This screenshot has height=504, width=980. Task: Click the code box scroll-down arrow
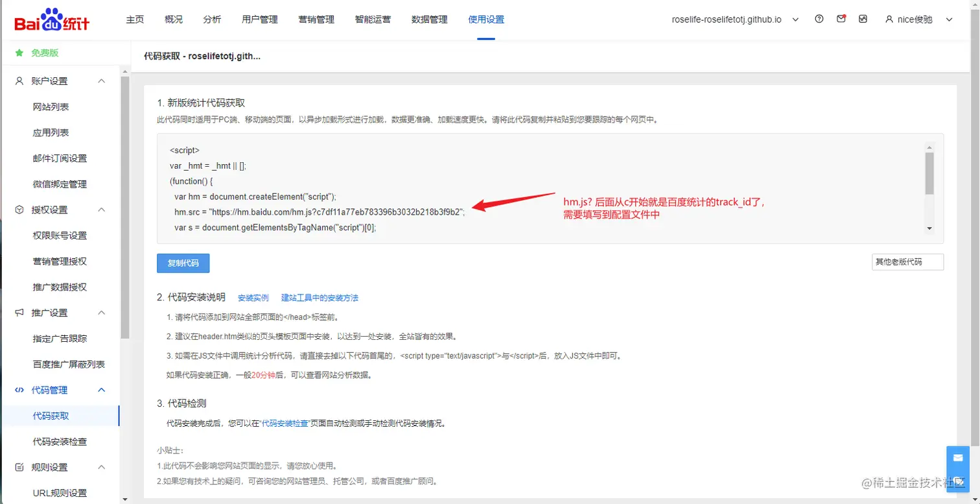click(x=929, y=228)
